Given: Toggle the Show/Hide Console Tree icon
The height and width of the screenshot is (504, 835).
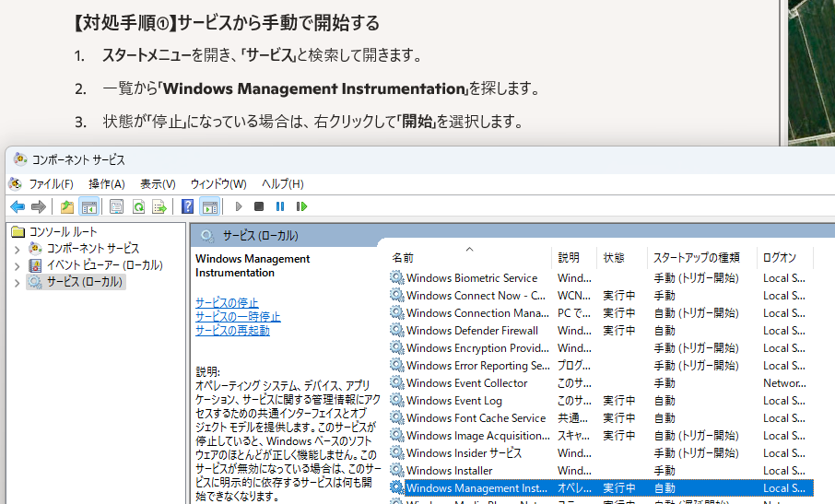Looking at the screenshot, I should tap(88, 206).
